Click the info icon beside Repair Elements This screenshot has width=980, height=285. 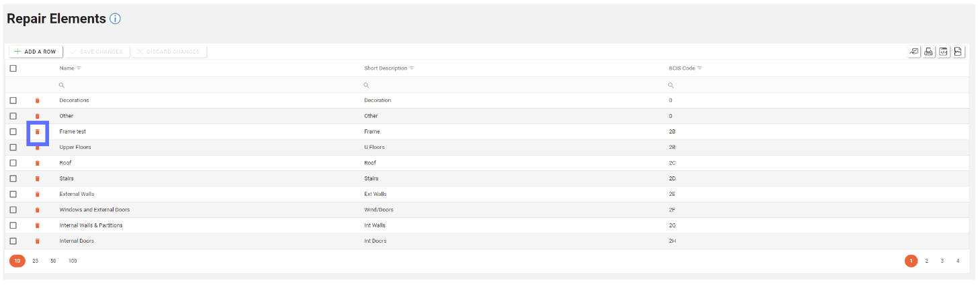(115, 19)
